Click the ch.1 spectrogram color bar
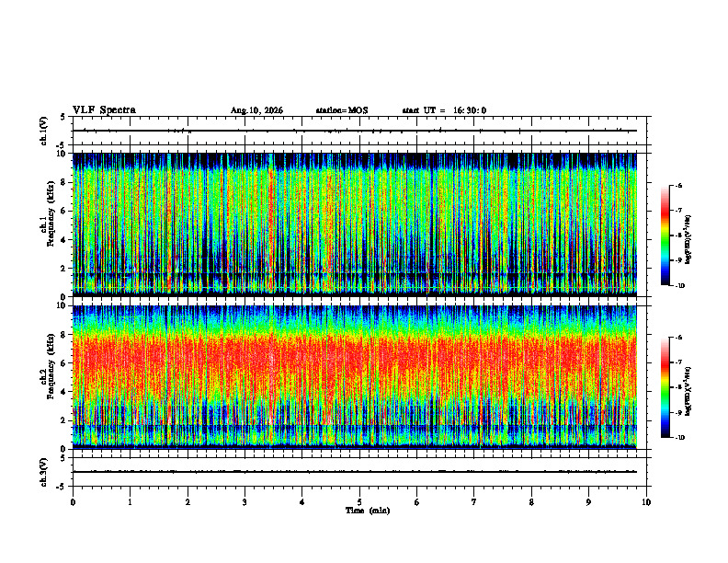The width and height of the screenshot is (728, 563). coord(665,236)
